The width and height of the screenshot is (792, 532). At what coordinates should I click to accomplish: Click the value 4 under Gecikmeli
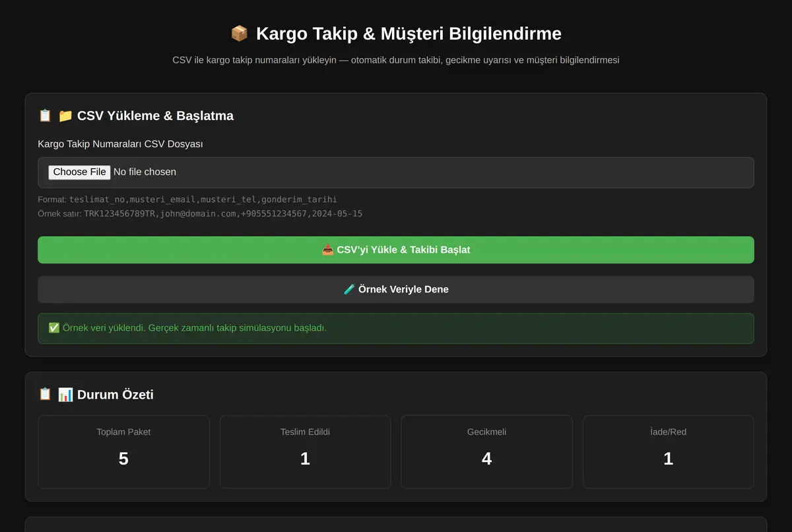coord(486,459)
